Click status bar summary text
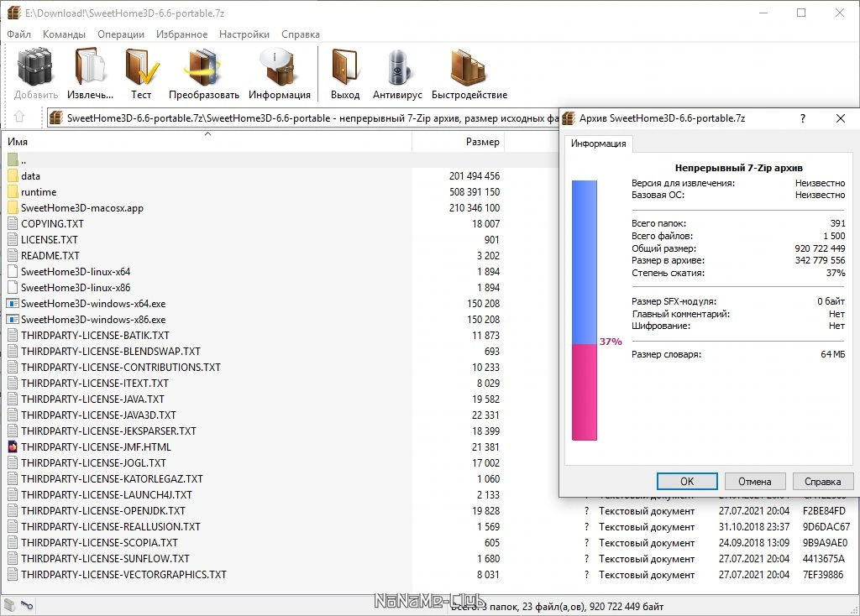860x616 pixels. coord(557,606)
